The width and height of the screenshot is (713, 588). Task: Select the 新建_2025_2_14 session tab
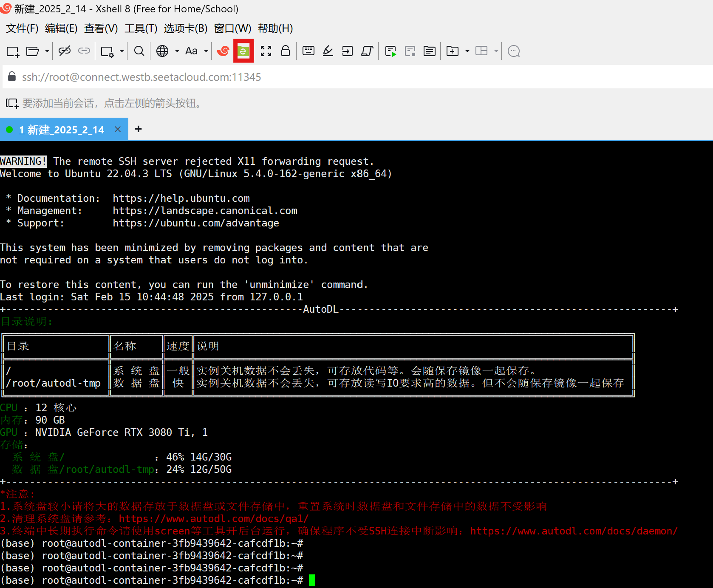click(61, 130)
